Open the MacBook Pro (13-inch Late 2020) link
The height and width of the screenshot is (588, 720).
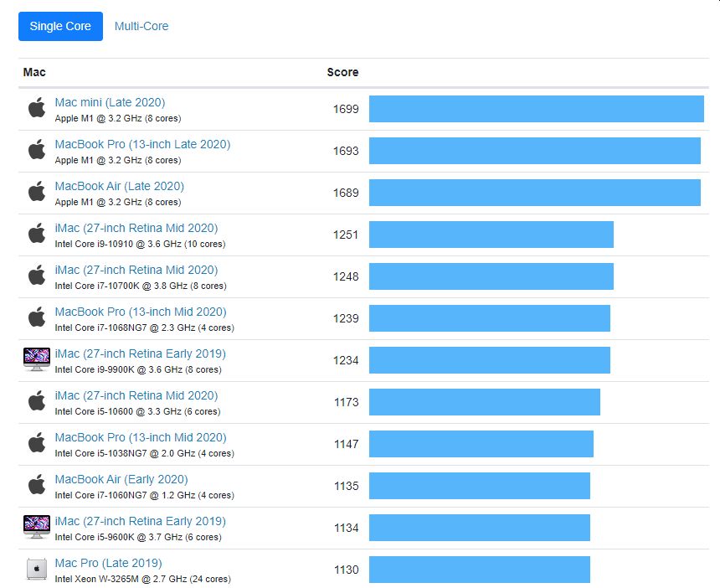pyautogui.click(x=142, y=144)
